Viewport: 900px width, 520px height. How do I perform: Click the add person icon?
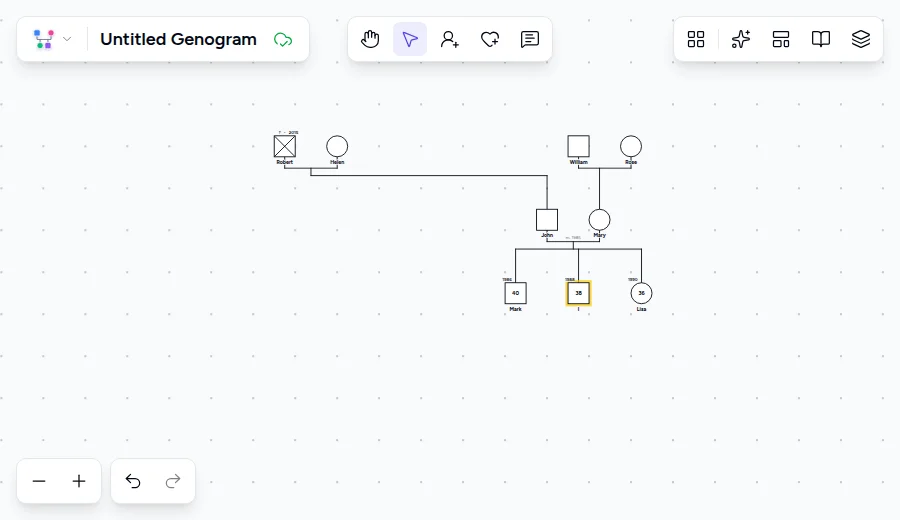coord(449,39)
